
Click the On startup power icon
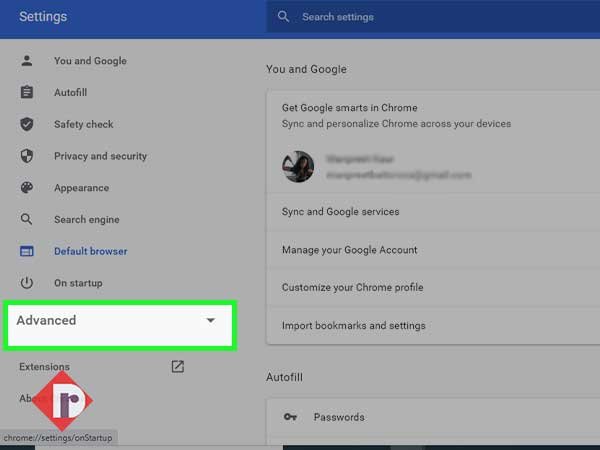pos(27,283)
